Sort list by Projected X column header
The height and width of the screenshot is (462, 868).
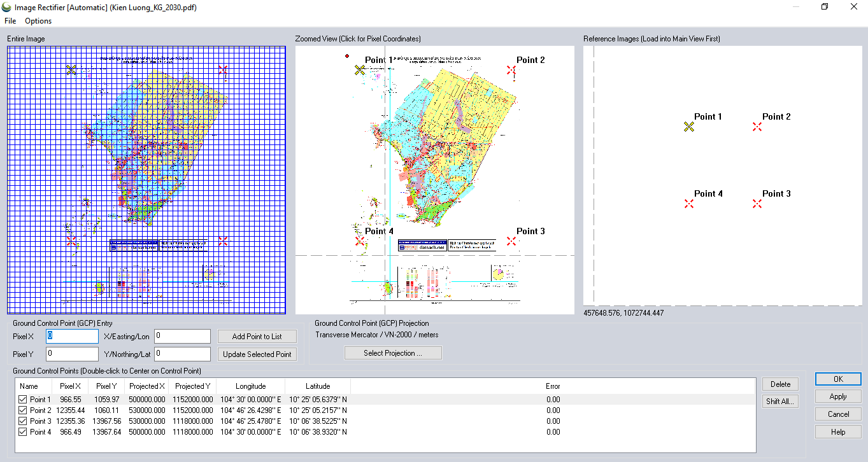[x=146, y=386]
